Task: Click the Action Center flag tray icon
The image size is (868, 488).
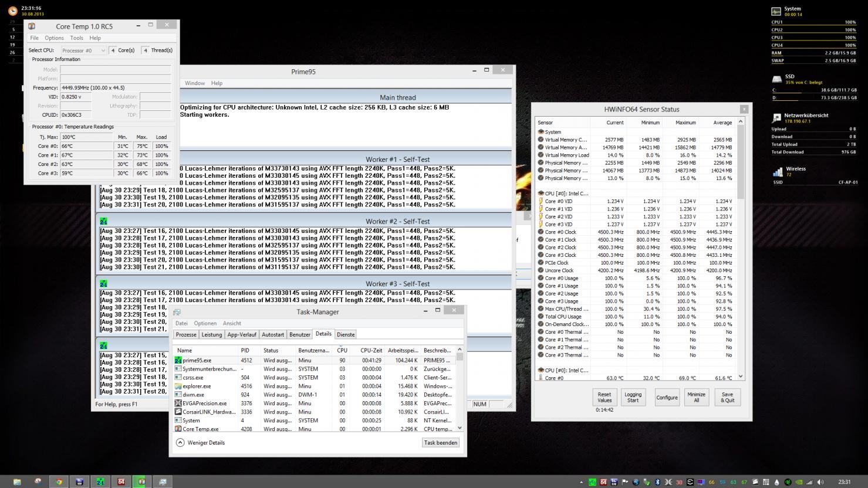Action: (x=624, y=482)
